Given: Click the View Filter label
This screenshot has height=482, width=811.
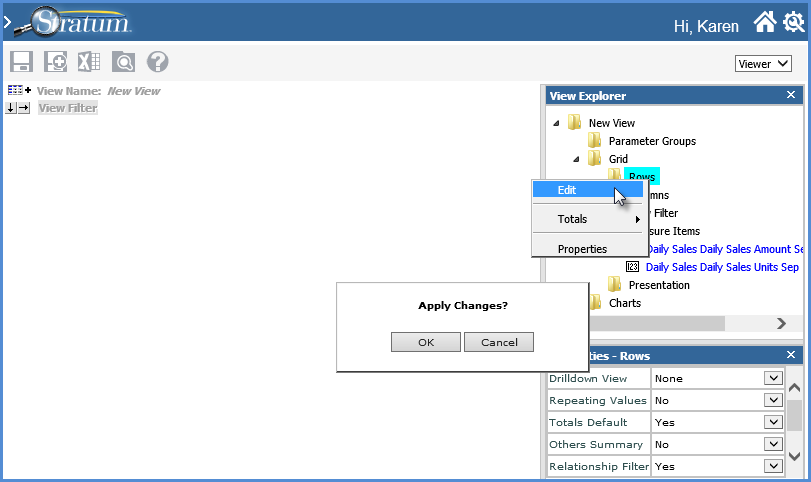Looking at the screenshot, I should [68, 108].
